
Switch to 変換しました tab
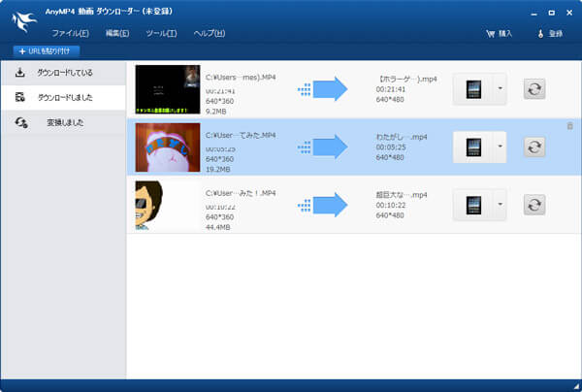[x=63, y=122]
